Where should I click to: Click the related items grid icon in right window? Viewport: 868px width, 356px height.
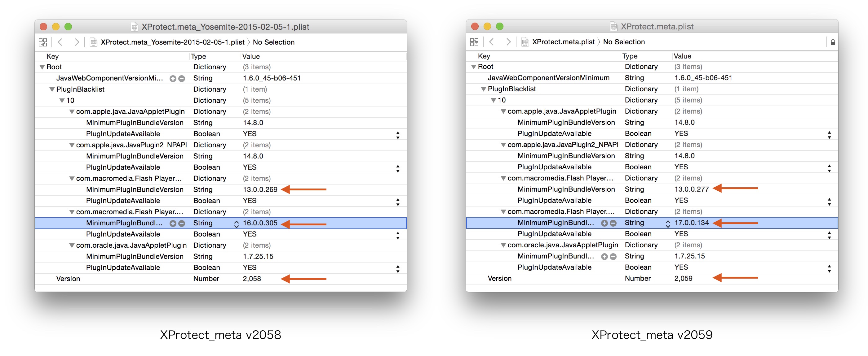tap(474, 42)
